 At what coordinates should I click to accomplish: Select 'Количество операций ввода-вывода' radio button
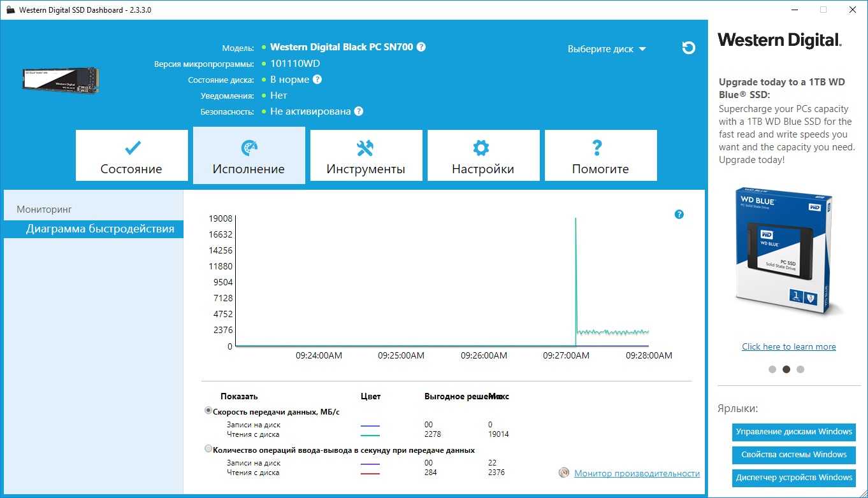tap(208, 449)
